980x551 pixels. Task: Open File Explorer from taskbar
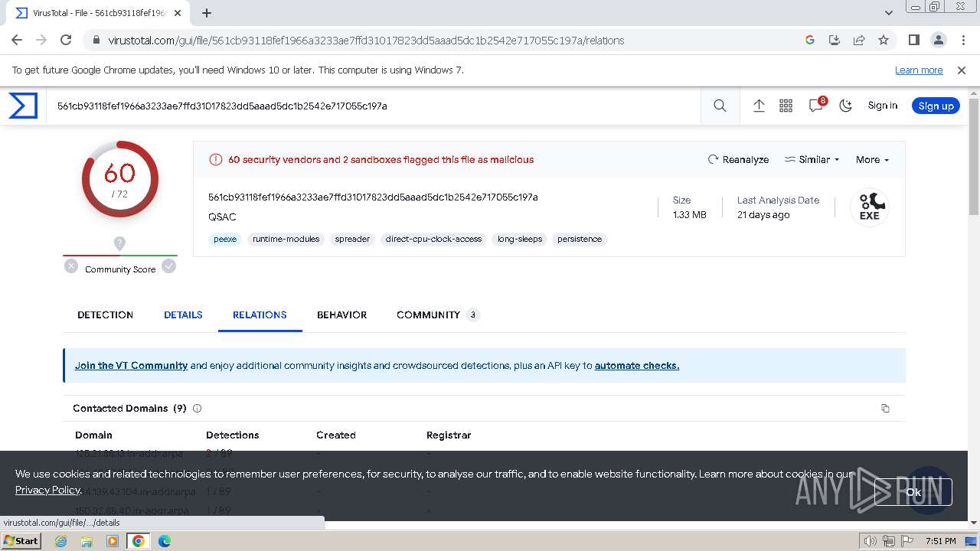tap(87, 541)
